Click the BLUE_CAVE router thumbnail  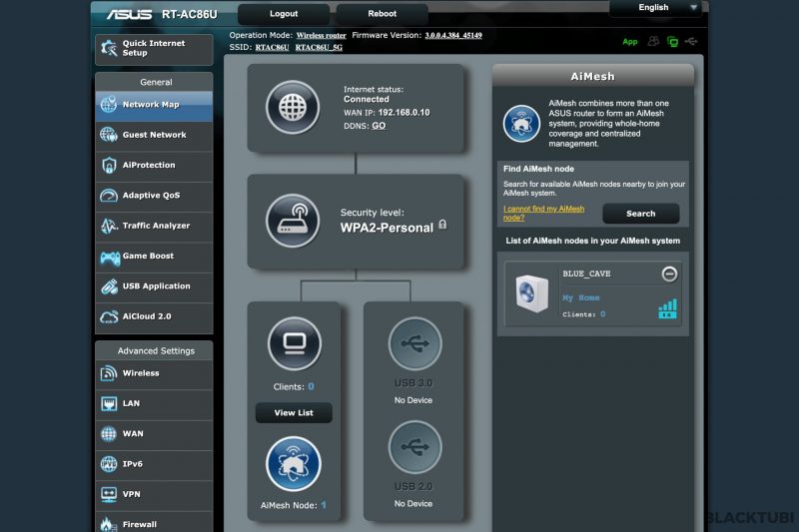coord(531,293)
